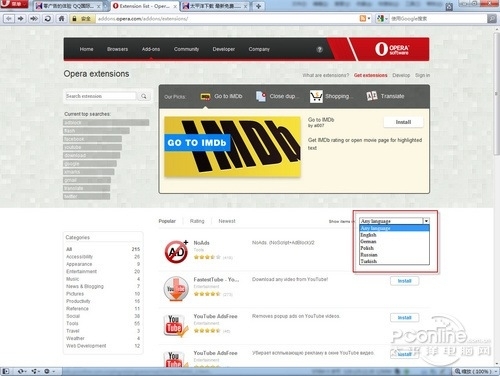Viewport: 500px width, 376px height.
Task: Collapse the Any language dropdown arrow
Action: pos(426,221)
